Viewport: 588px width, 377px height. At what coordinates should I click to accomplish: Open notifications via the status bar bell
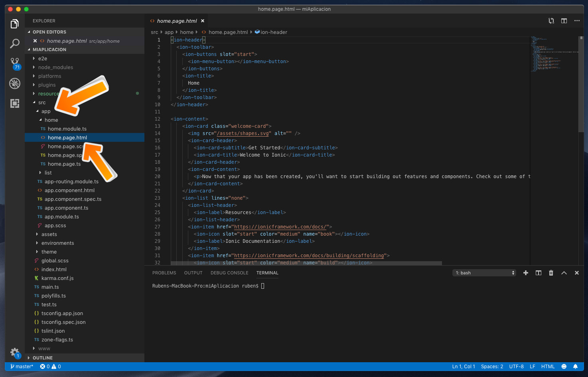(575, 366)
